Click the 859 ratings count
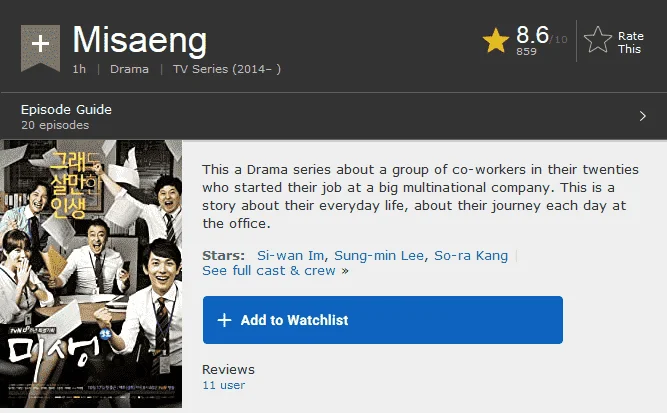The height and width of the screenshot is (413, 667). click(526, 51)
